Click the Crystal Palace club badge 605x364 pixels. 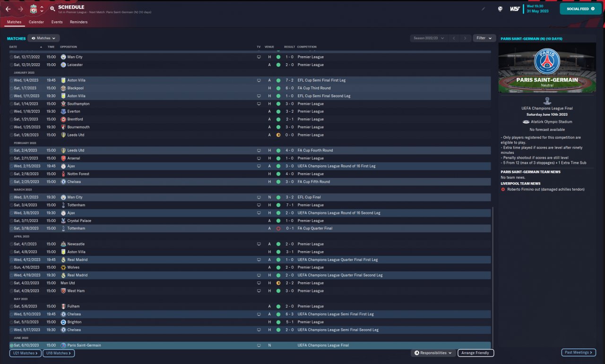tap(63, 221)
